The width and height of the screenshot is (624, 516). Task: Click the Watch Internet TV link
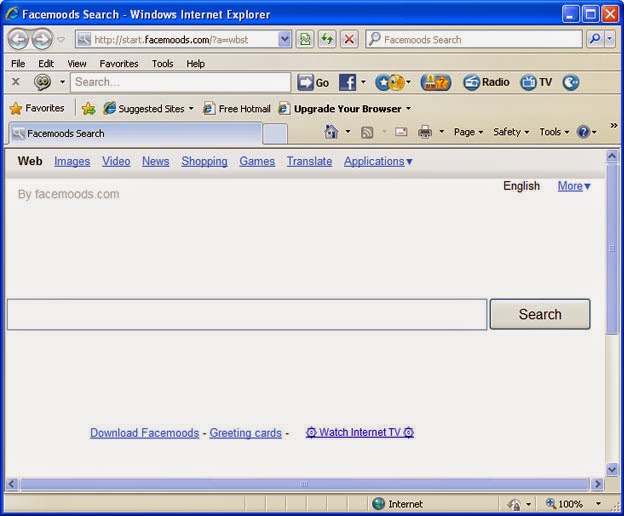click(x=360, y=432)
